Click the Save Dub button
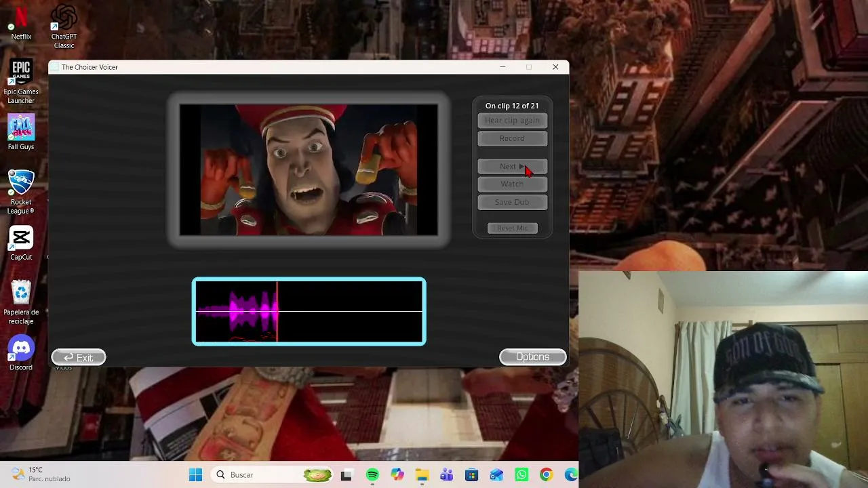 512,202
